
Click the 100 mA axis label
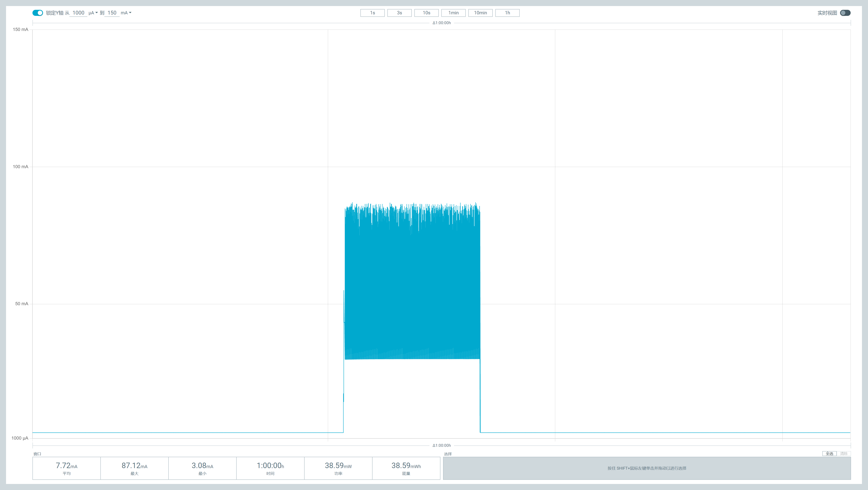(x=21, y=166)
